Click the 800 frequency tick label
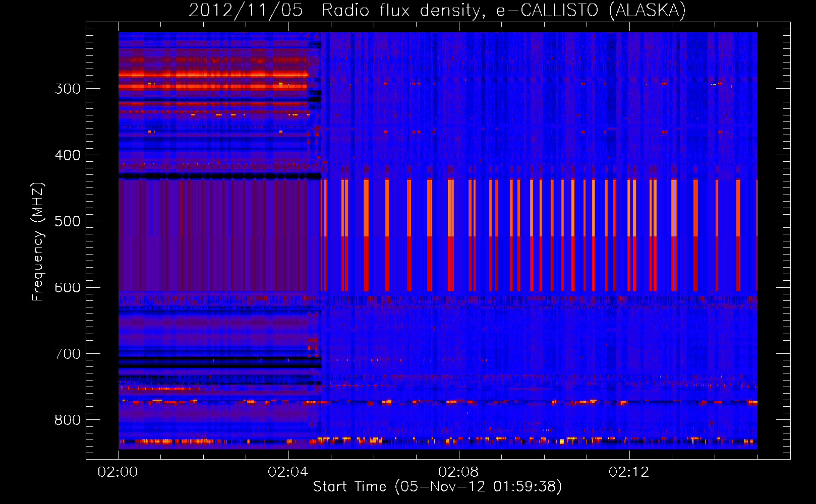The height and width of the screenshot is (504, 816). [68, 420]
